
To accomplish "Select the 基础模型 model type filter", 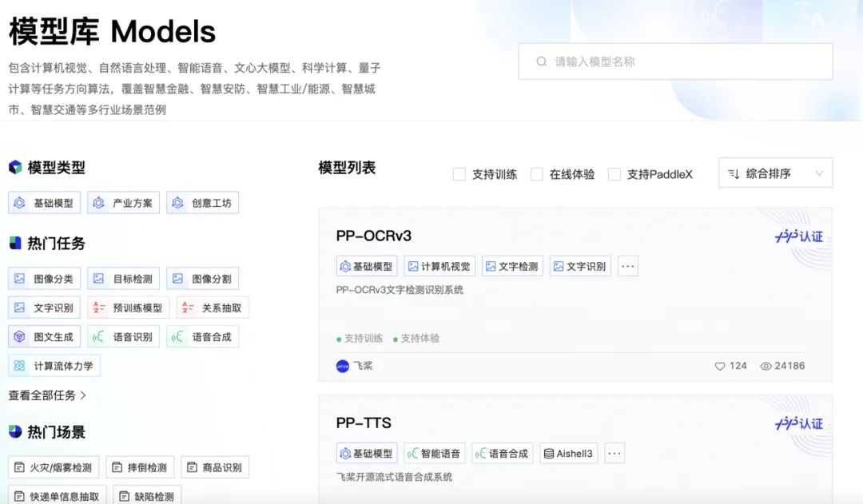I will (x=45, y=203).
